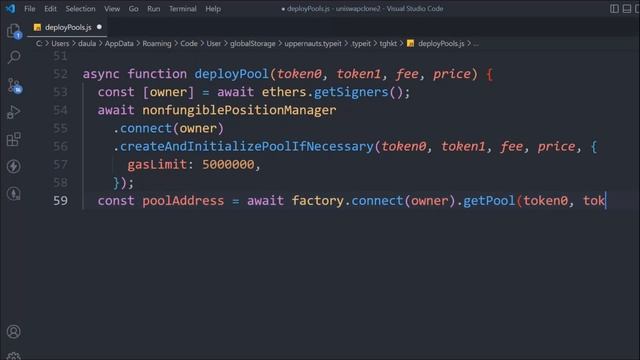This screenshot has width=640, height=360.
Task: Click the poolAddress variable name
Action: coord(183,200)
